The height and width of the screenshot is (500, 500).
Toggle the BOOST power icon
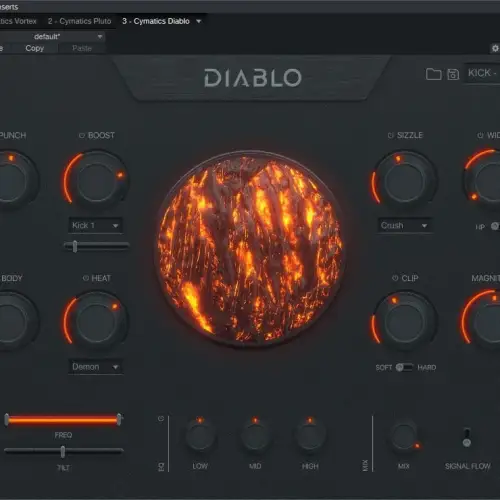pyautogui.click(x=82, y=135)
